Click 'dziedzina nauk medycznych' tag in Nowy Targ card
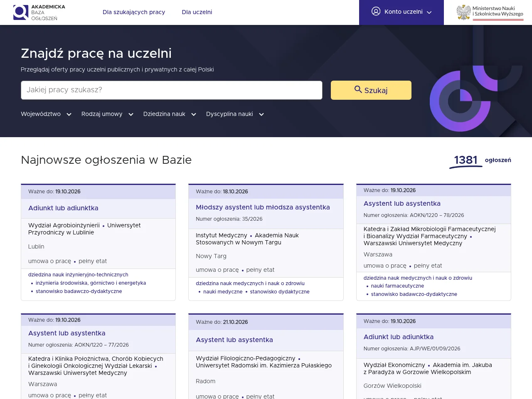 [250, 283]
